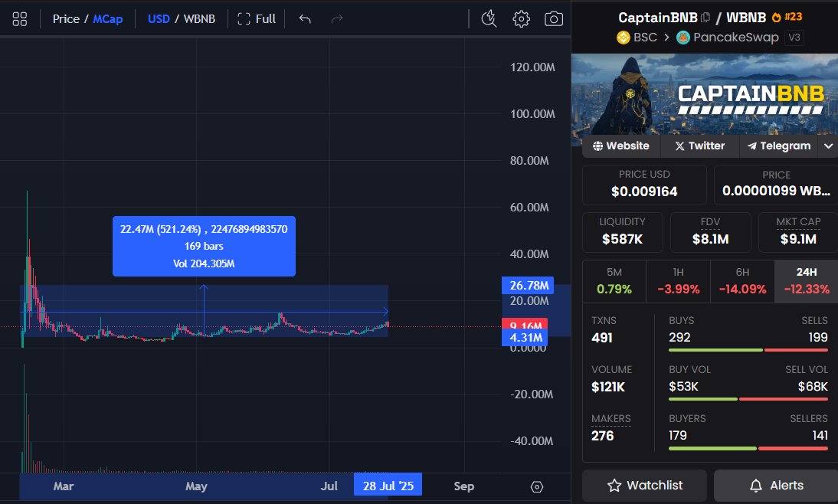Click the CaptainBNB token name title
Viewport: 838px width, 504px height.
pos(658,18)
